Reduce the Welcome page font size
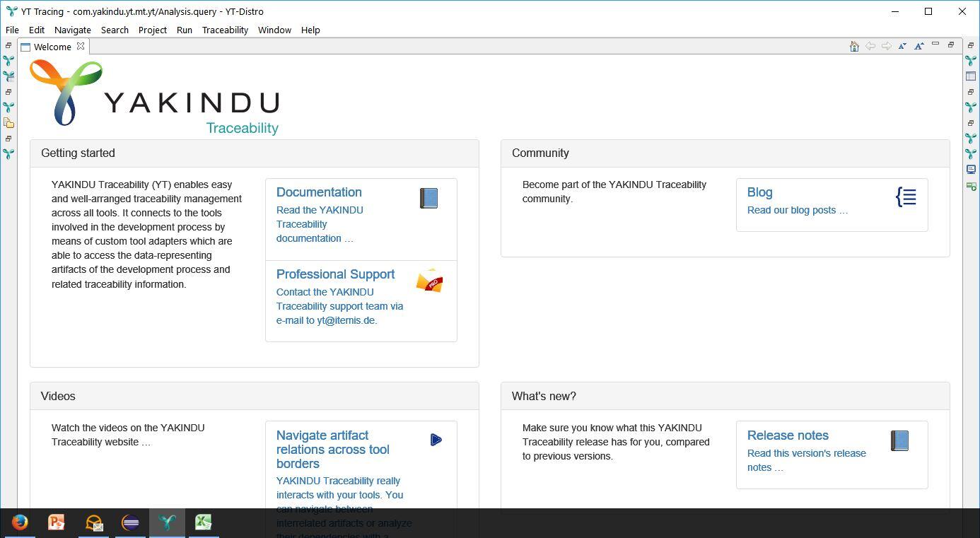Image resolution: width=980 pixels, height=538 pixels. [x=903, y=47]
